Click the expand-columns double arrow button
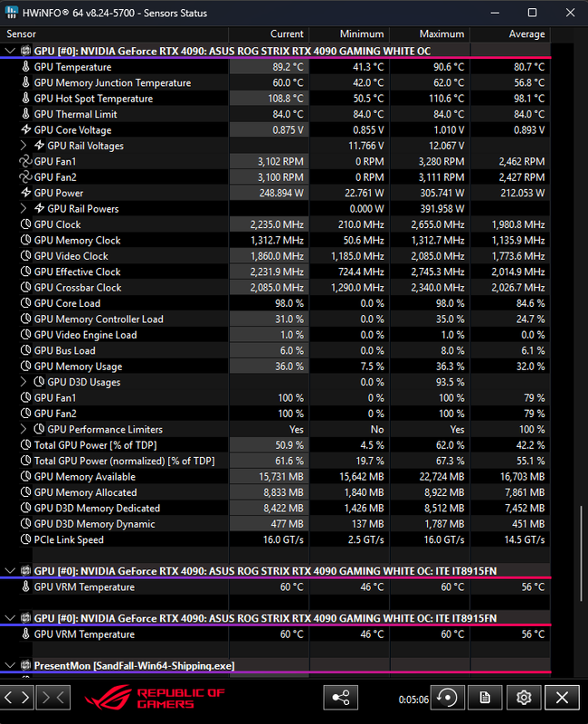This screenshot has width=588, height=724. pyautogui.click(x=17, y=697)
